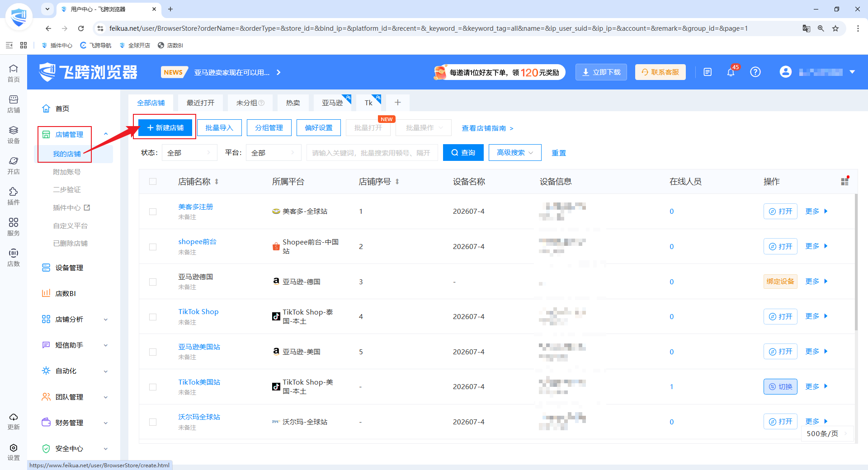Image resolution: width=868 pixels, height=470 pixels.
Task: Open the 查看店铺指南 link
Action: 487,128
